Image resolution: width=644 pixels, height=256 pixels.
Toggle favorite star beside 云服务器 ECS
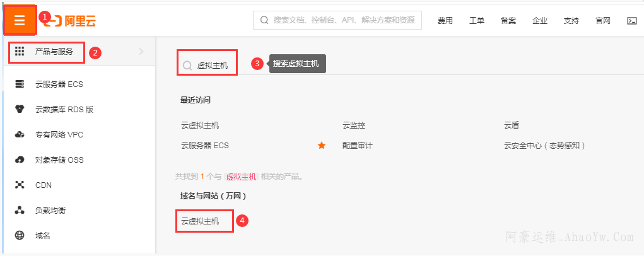click(322, 146)
